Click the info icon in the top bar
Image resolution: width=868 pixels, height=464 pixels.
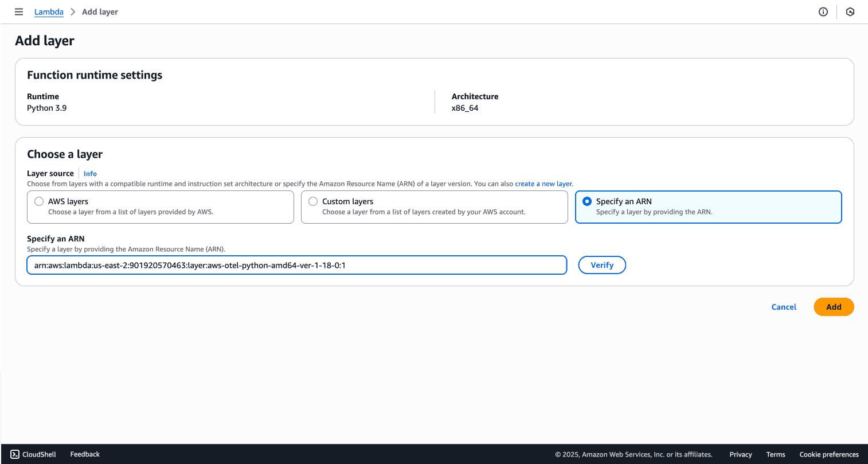(823, 11)
